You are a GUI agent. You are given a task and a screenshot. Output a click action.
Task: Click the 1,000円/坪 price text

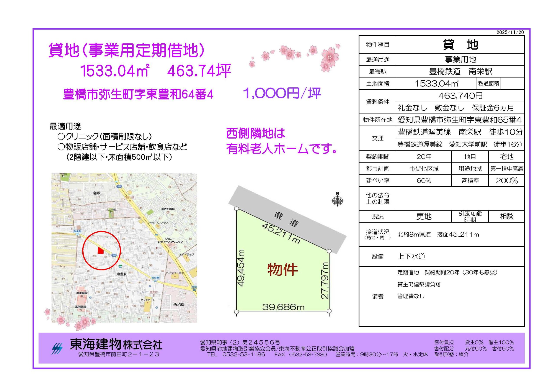282,93
